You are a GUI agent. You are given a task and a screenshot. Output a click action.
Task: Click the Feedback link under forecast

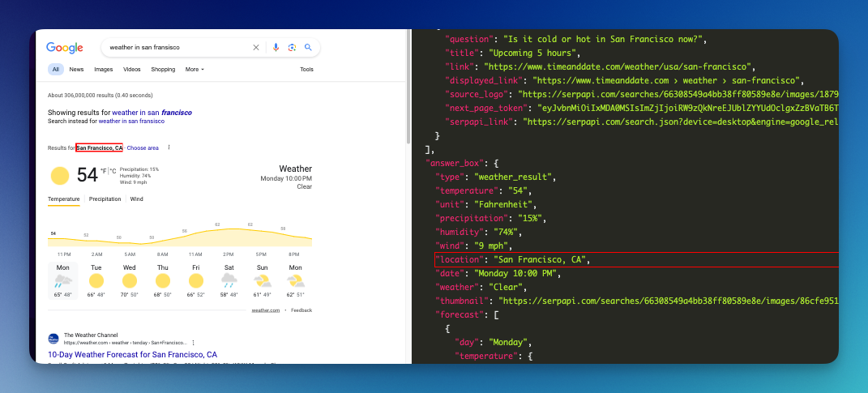pos(301,310)
